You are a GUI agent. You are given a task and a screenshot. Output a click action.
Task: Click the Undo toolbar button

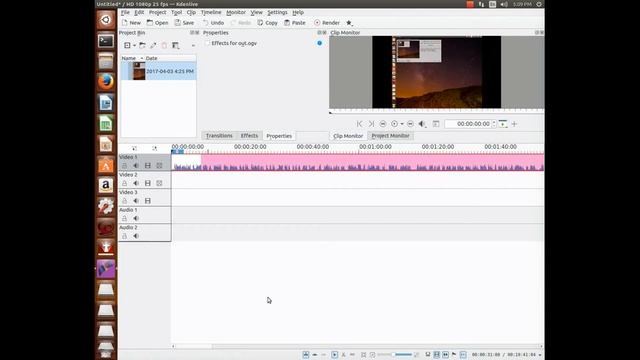[213, 23]
